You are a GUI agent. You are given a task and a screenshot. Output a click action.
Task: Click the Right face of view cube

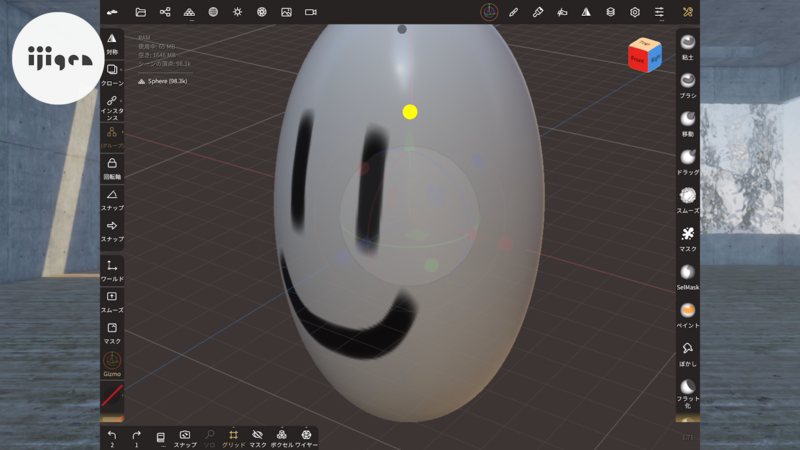[x=655, y=59]
